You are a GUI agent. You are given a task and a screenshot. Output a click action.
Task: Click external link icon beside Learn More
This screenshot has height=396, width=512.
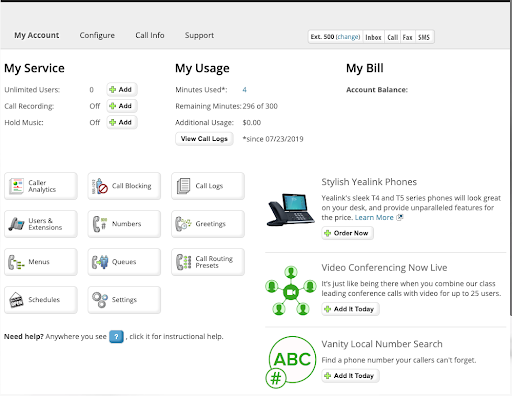[x=400, y=217]
